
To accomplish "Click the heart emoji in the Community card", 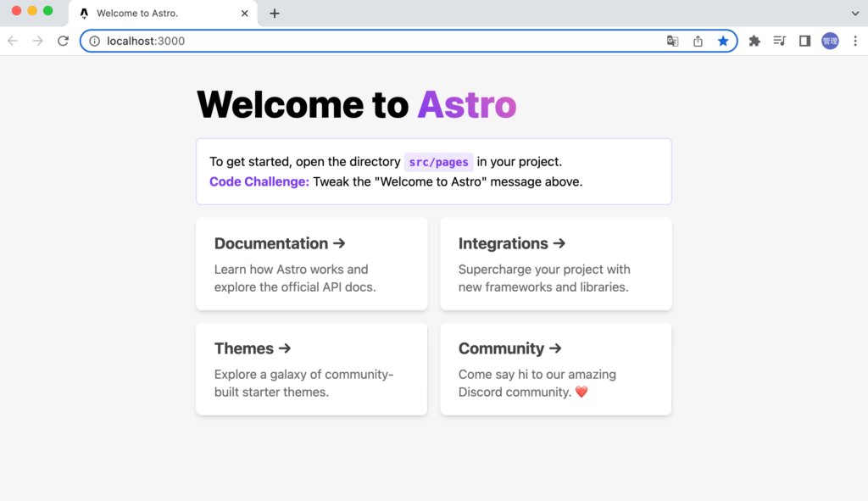I will [580, 392].
